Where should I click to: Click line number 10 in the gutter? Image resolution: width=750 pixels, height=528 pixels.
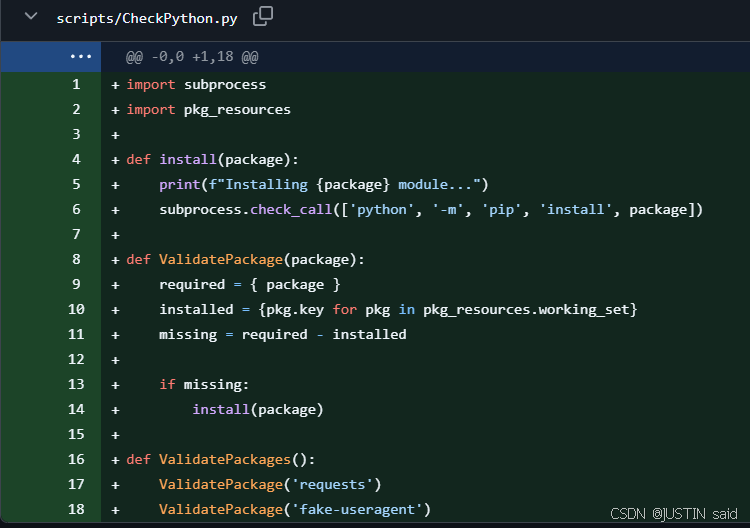(76, 309)
